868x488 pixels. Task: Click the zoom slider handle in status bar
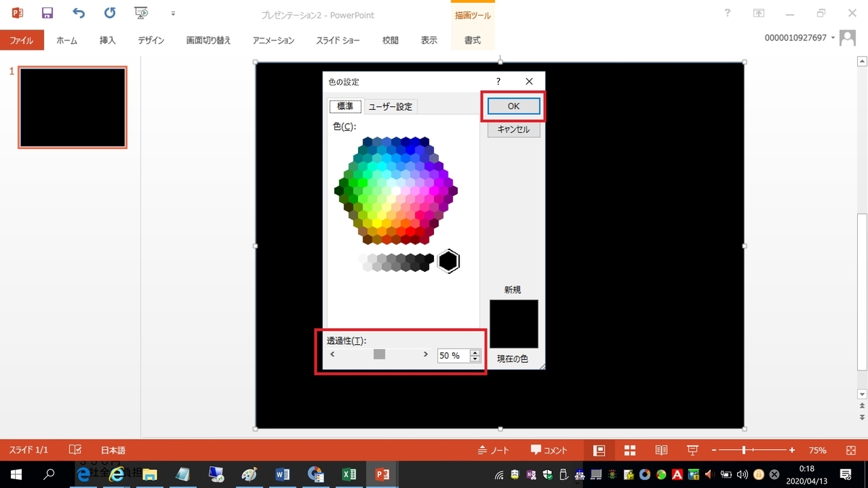(744, 450)
